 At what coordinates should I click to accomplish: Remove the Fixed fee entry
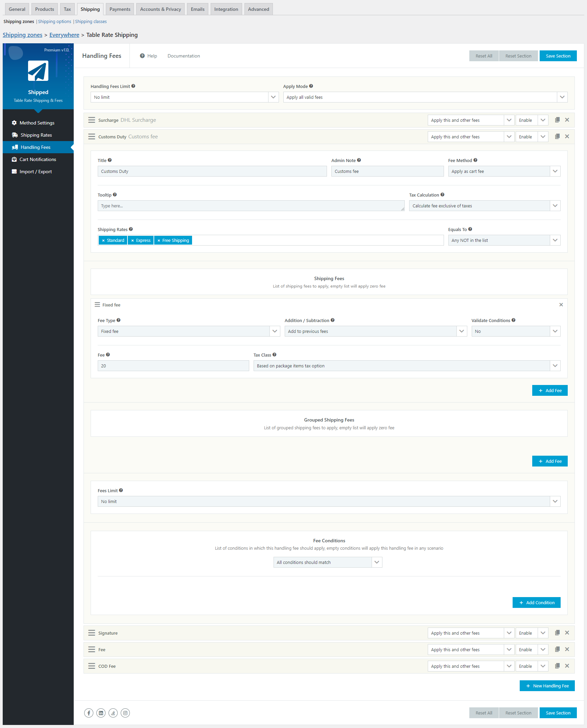561,304
